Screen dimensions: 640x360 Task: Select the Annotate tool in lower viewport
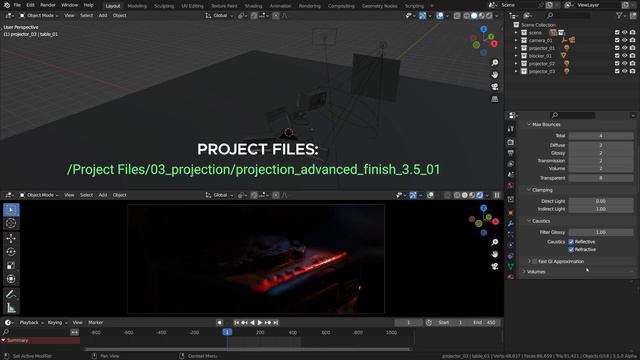tap(11, 294)
